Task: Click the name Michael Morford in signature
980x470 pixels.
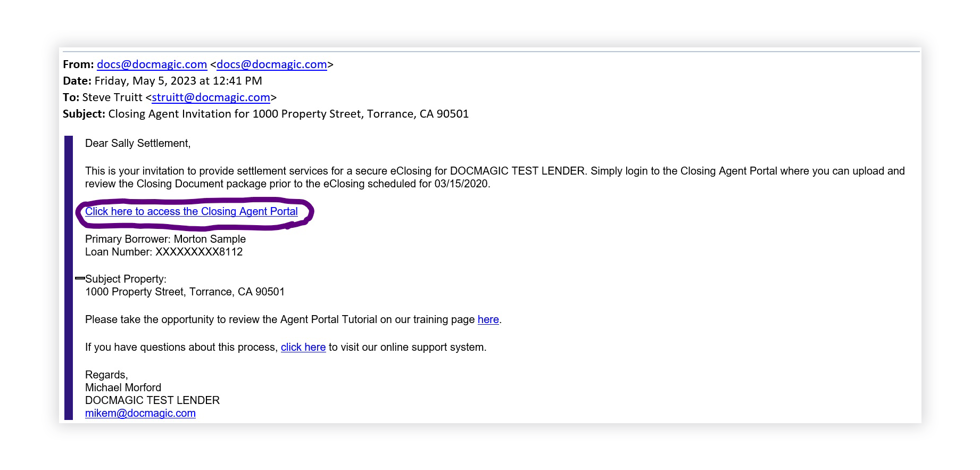Action: 123,387
